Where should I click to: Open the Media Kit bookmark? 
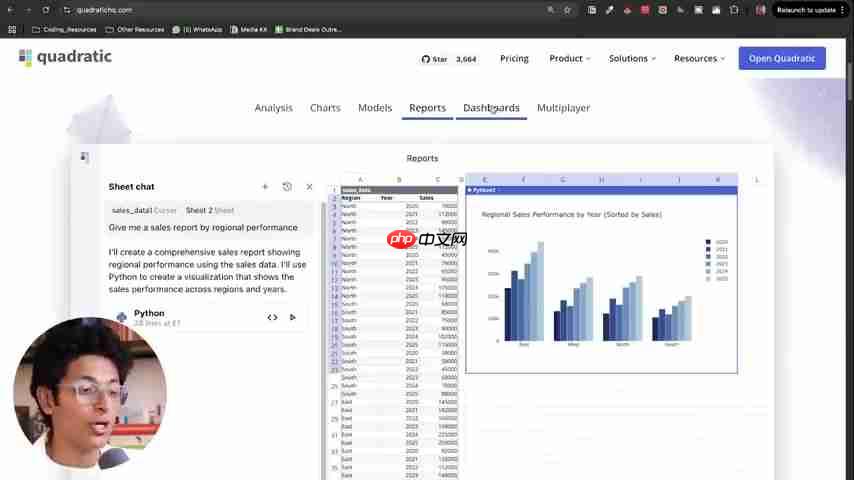(x=249, y=29)
